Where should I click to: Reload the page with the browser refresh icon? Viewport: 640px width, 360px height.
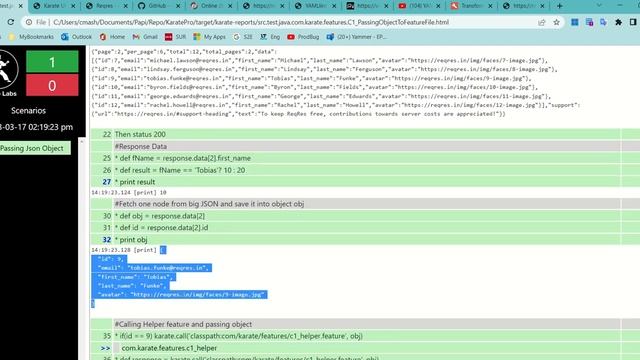tap(11, 22)
